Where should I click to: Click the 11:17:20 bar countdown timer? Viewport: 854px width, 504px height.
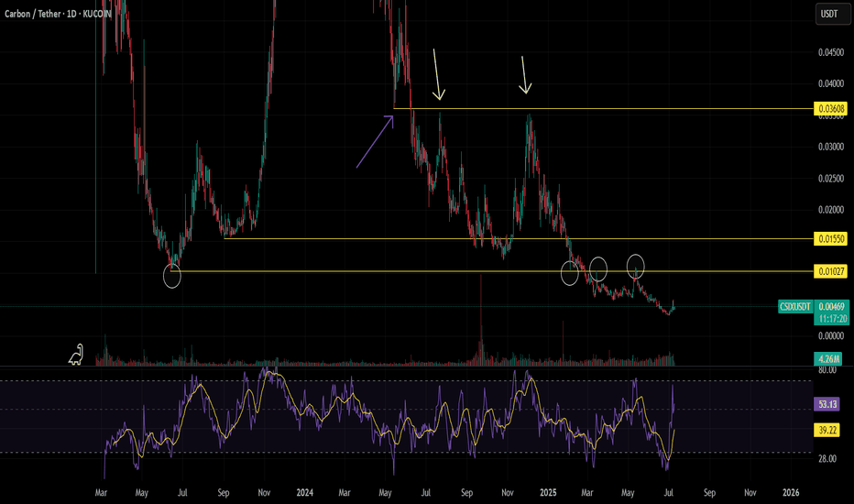(831, 319)
